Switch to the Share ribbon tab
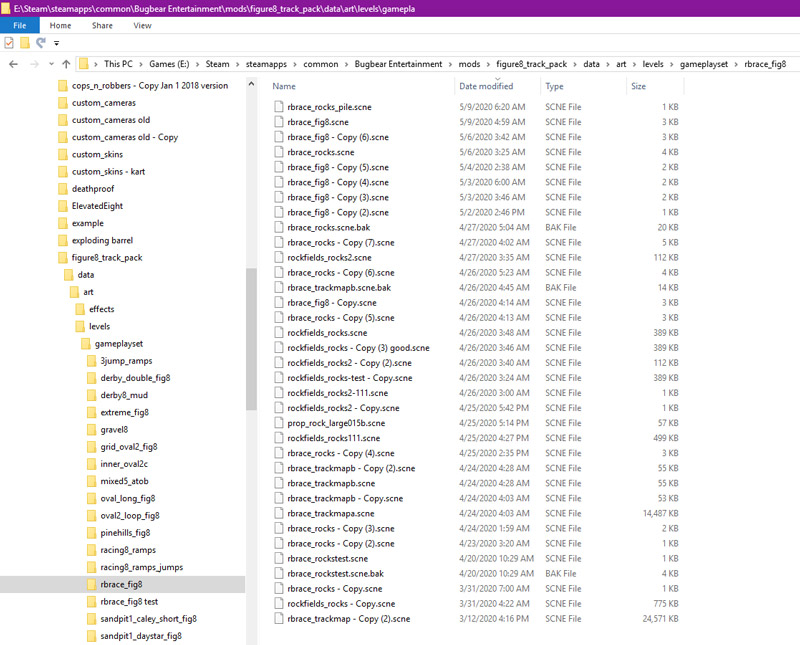Viewport: 800px width, 645px height. (x=102, y=26)
